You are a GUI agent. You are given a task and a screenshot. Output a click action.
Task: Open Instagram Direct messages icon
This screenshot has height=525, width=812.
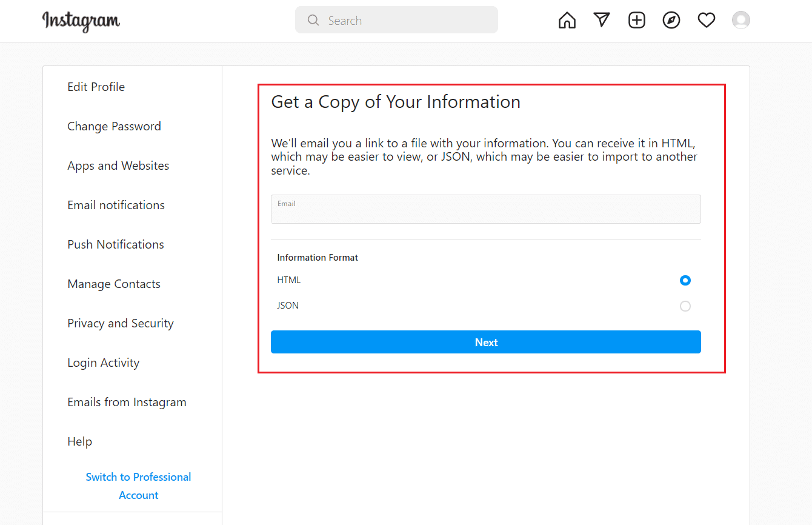click(x=602, y=19)
